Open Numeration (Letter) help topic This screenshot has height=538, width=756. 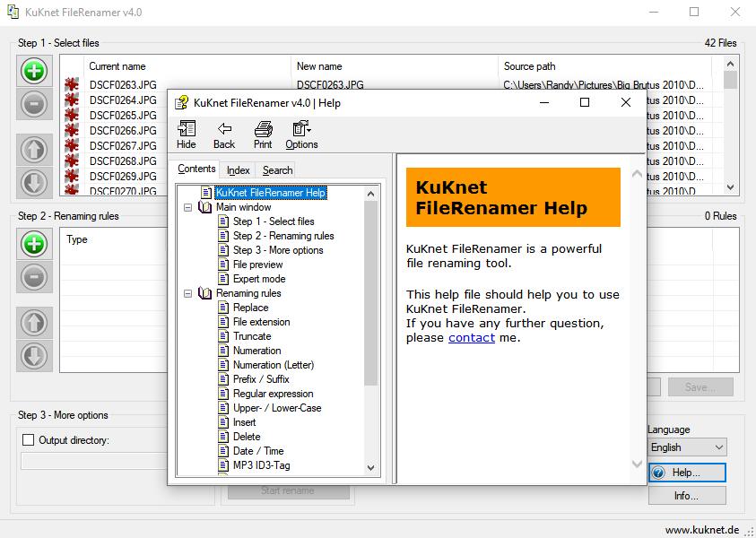point(274,365)
